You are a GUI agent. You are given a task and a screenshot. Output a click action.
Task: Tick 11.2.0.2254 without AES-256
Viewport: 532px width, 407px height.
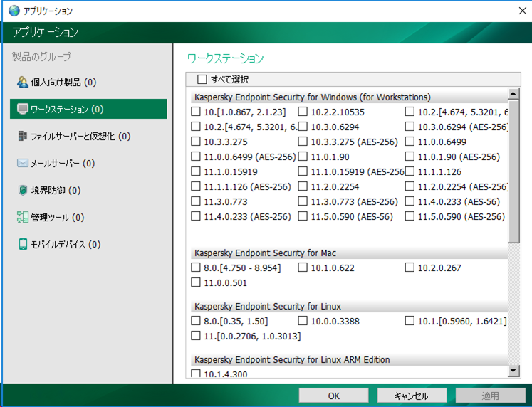click(x=303, y=186)
